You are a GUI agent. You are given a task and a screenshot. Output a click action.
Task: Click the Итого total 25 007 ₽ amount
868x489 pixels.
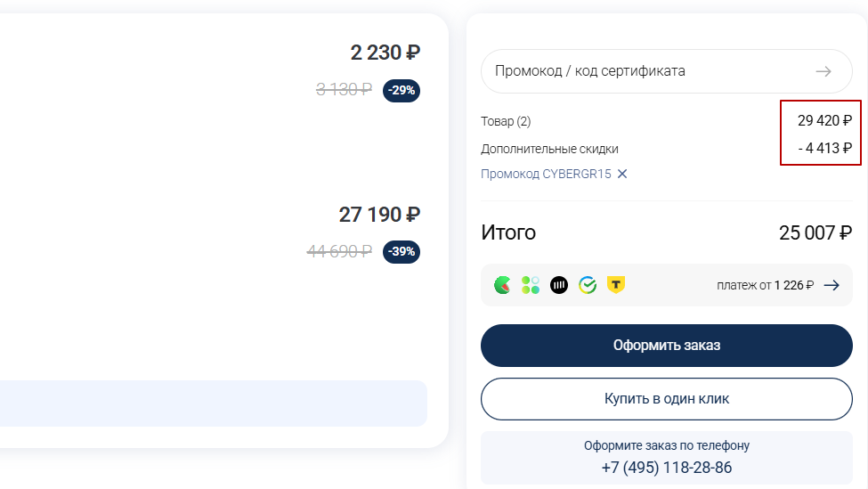(815, 233)
